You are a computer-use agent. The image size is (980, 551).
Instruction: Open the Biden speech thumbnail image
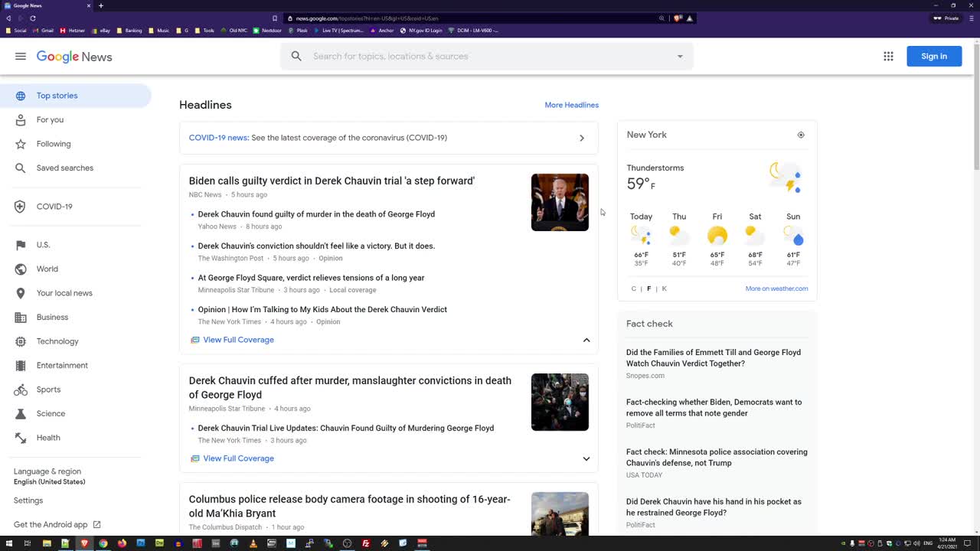tap(560, 202)
